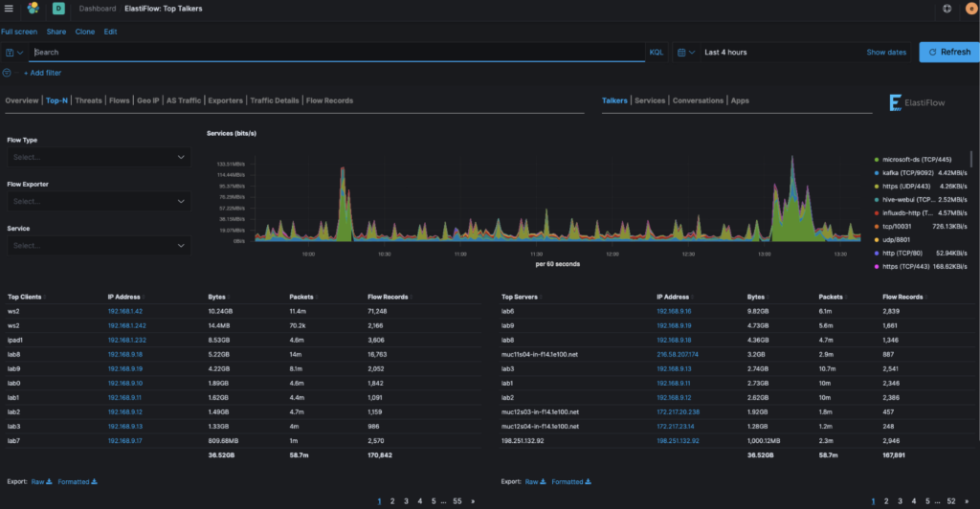Open the Flow Records tab
Screen dimensions: 980x509
[x=329, y=100]
